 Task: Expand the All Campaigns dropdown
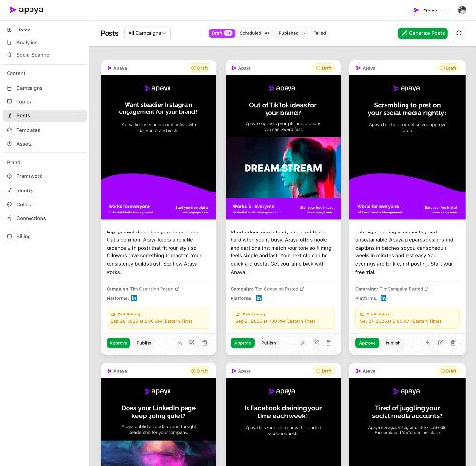point(148,33)
